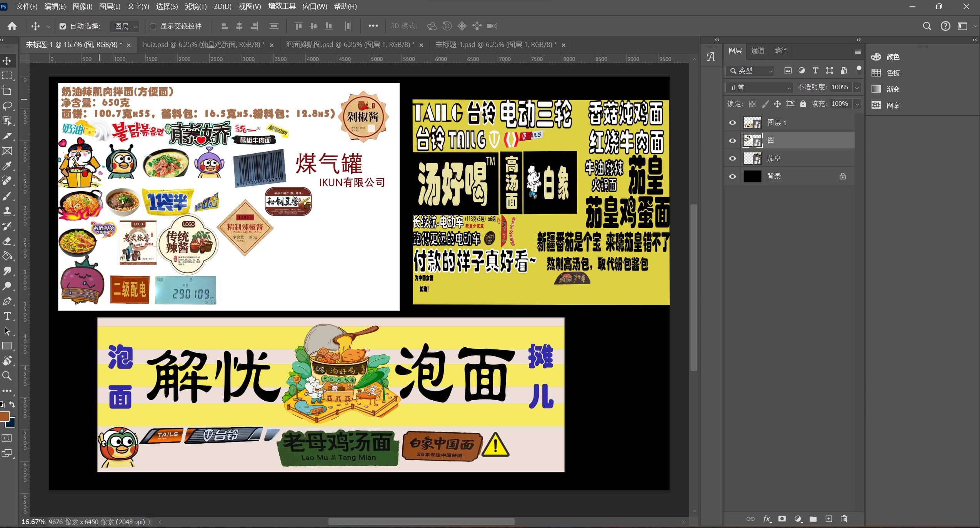
Task: Select the Path Selection tool
Action: [7, 331]
